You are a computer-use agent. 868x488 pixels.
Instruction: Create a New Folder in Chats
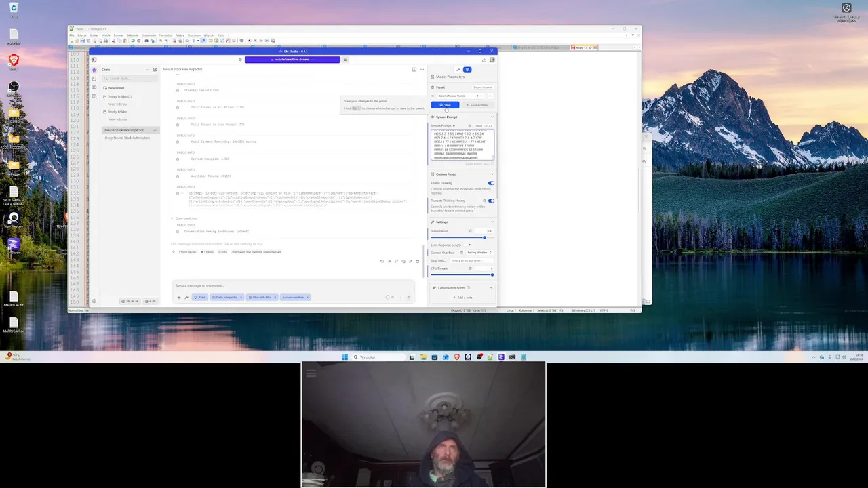coord(113,88)
